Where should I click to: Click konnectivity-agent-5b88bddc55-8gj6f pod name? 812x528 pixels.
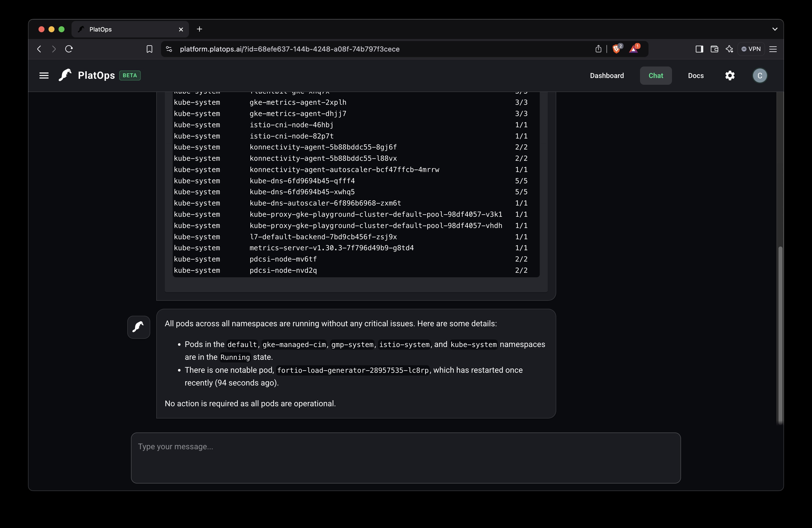coord(323,147)
